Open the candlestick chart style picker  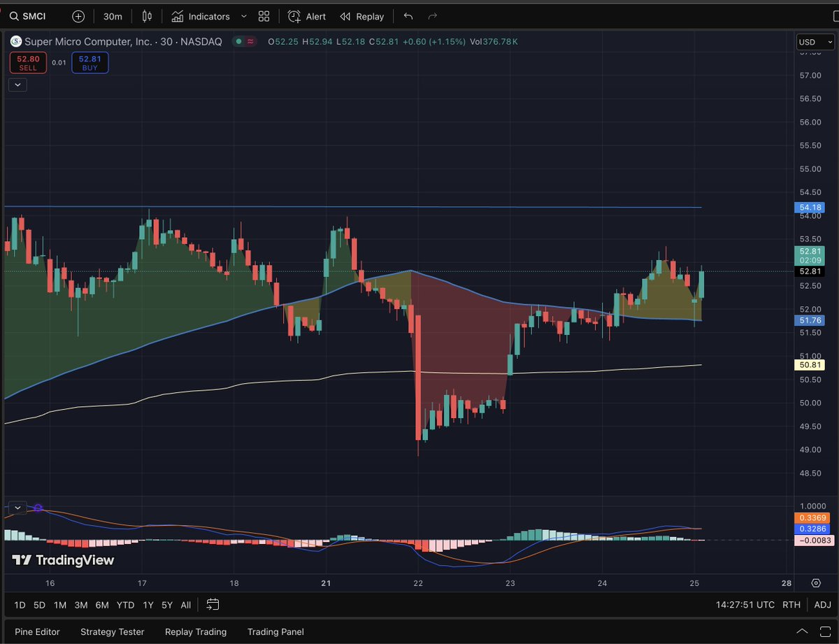click(147, 16)
